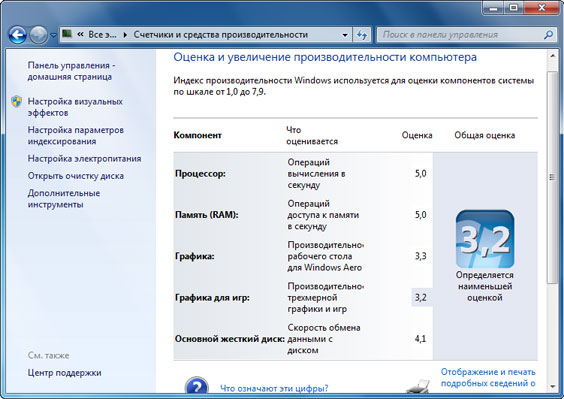Open 'Отображение и печать подробных сведений' link
Screen dimensions: 564x399
click(x=488, y=377)
